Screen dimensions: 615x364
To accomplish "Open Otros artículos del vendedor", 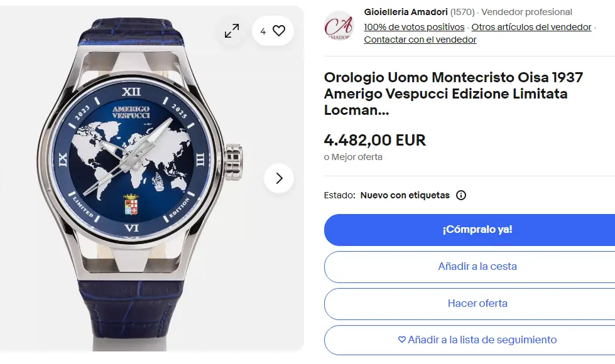I will click(531, 27).
